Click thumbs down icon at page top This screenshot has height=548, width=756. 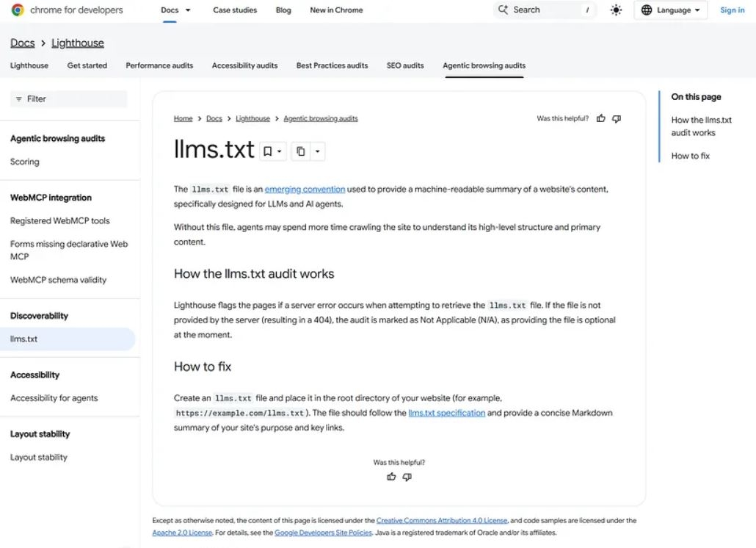point(617,118)
